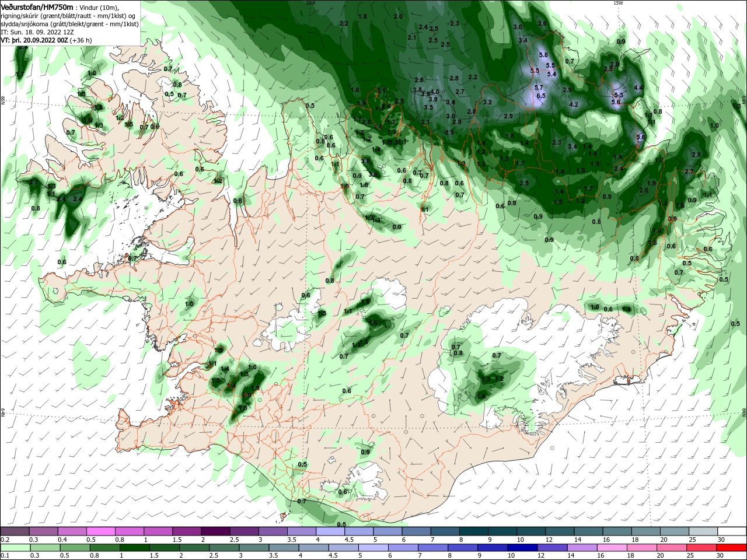
Task: Pick the grey-blue 3.5 swatch in rain legend
Action: coord(284,548)
